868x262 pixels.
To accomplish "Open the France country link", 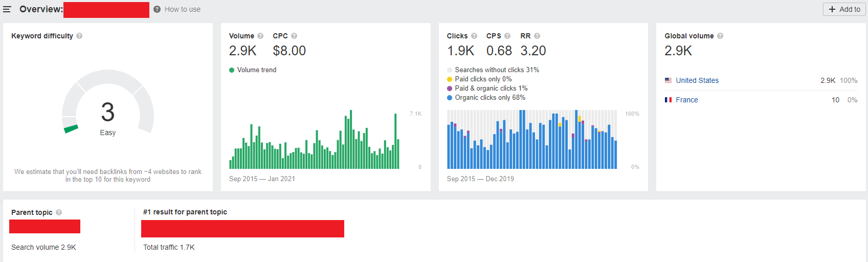I will tap(687, 100).
